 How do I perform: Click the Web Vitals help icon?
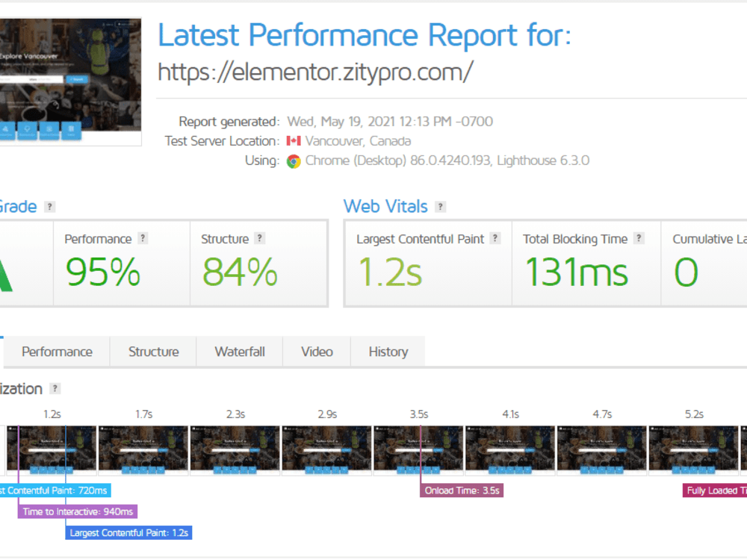coord(441,207)
